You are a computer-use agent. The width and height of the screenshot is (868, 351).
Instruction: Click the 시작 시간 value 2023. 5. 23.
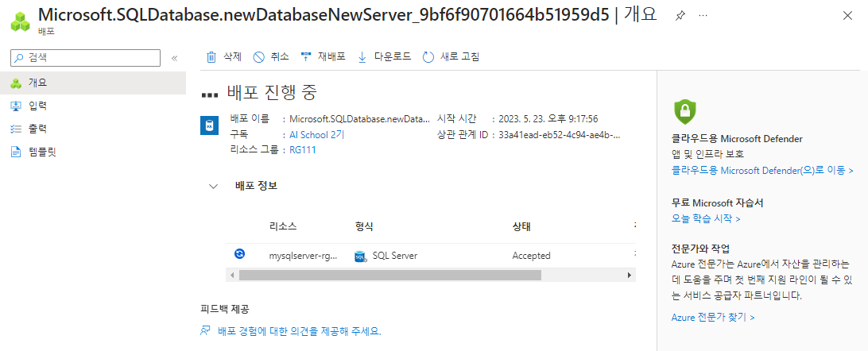548,119
